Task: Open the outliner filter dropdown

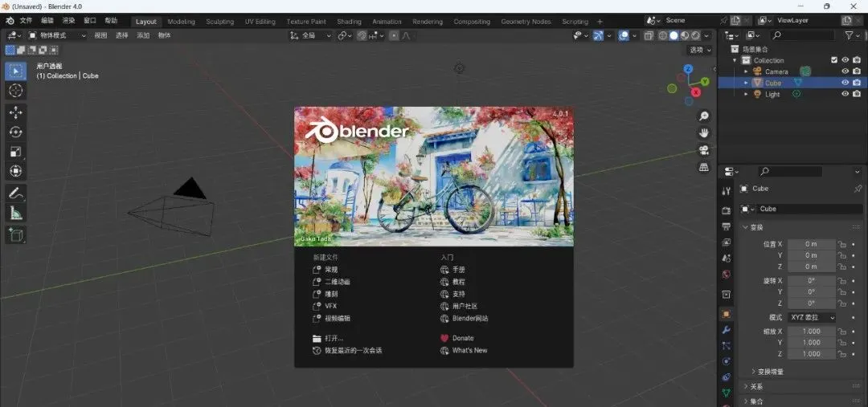Action: pos(852,35)
